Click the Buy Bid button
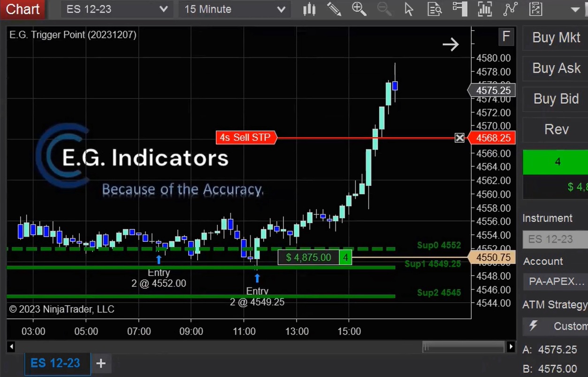The height and width of the screenshot is (377, 588). click(x=556, y=99)
